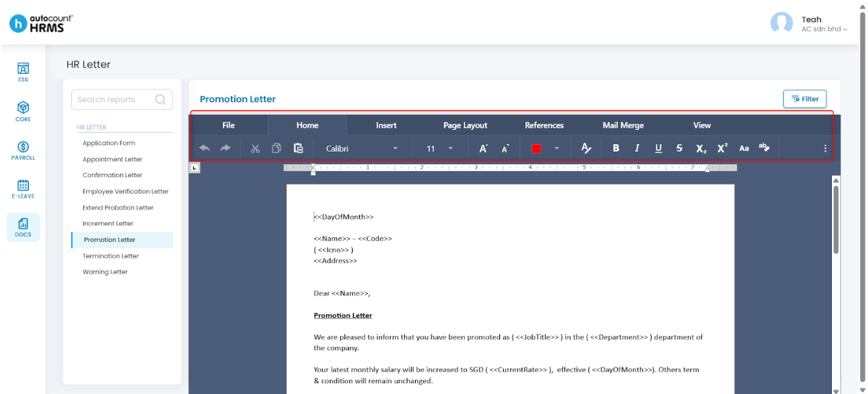The width and height of the screenshot is (868, 394).
Task: Toggle strikethrough formatting
Action: [680, 148]
